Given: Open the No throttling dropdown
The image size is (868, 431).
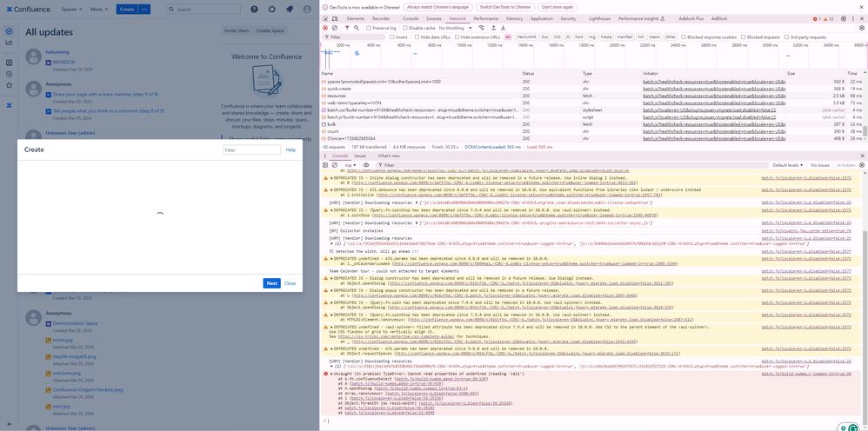Looking at the screenshot, I should (x=455, y=28).
